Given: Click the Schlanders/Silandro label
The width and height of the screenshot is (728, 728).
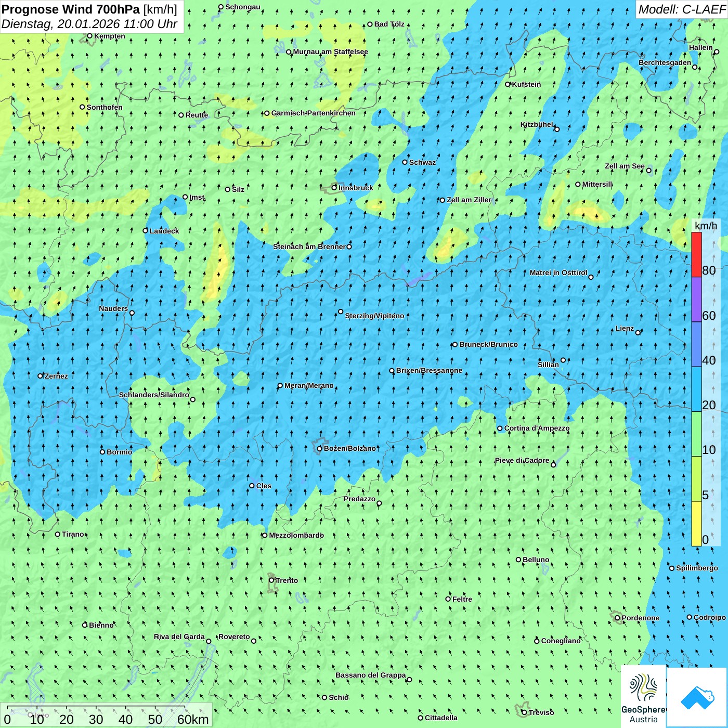Looking at the screenshot, I should pos(154,395).
